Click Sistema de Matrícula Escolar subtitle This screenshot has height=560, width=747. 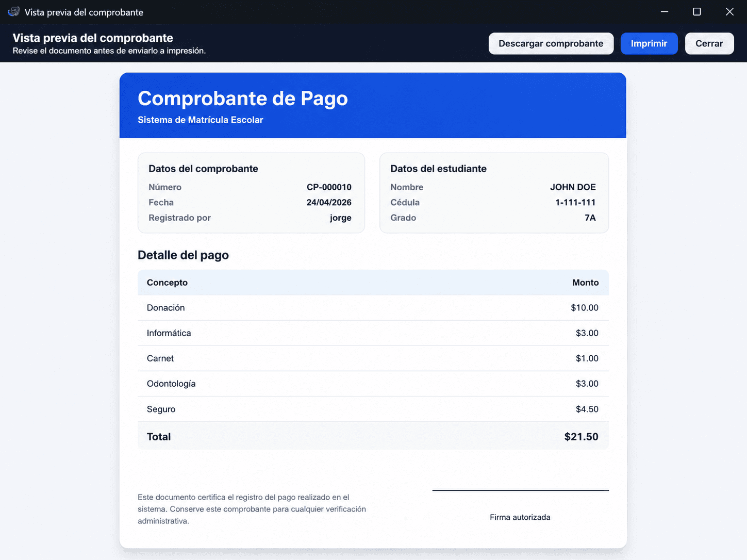click(200, 120)
